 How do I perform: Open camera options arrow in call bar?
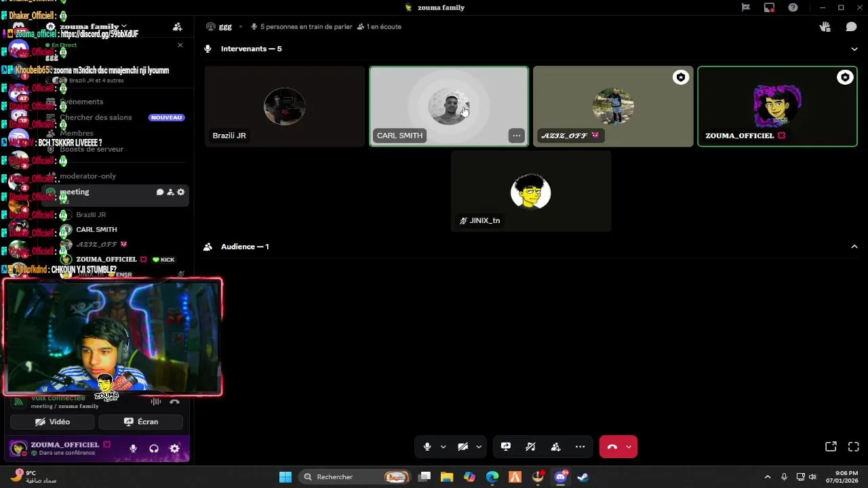point(479,447)
